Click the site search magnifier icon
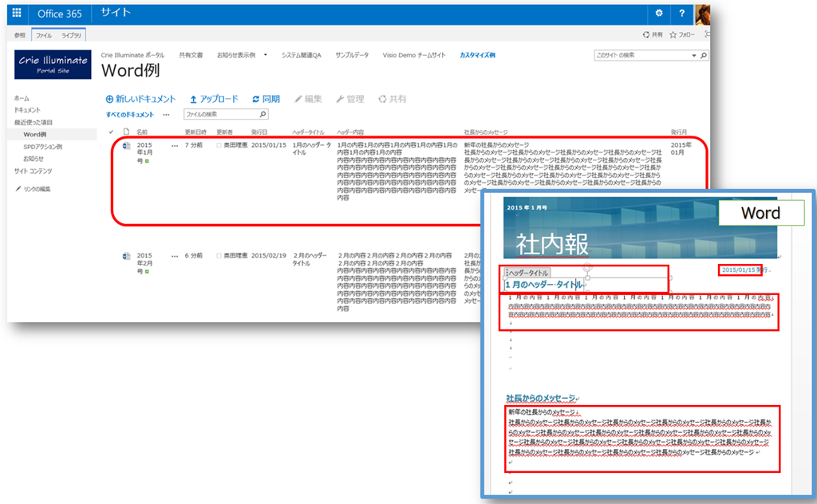 [x=703, y=56]
